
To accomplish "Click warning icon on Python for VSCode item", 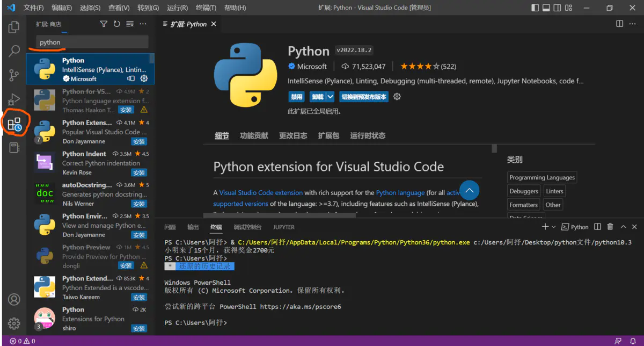I will pyautogui.click(x=144, y=110).
